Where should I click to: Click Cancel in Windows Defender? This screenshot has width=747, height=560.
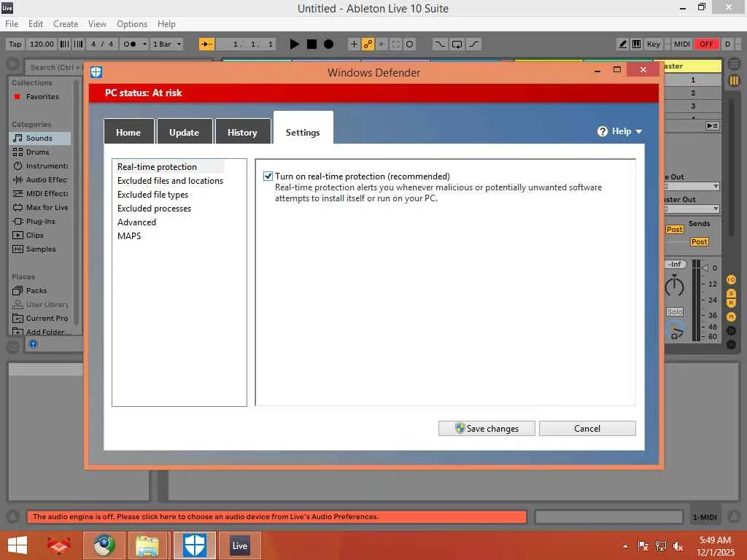(x=587, y=428)
